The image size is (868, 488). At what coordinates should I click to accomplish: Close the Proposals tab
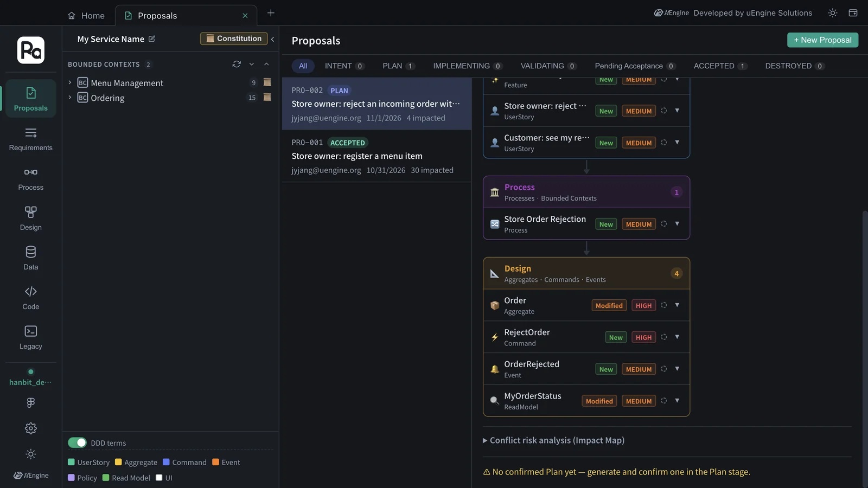pos(245,16)
